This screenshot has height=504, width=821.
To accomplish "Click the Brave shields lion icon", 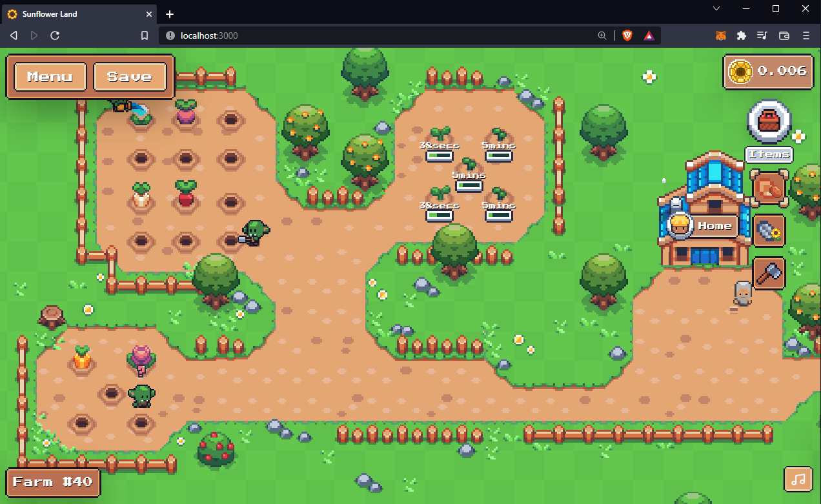I will tap(627, 35).
